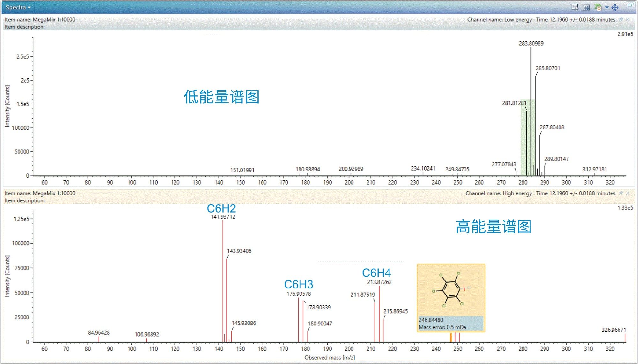Screen dimensions: 638x364
Task: Click the restore window icon top-right
Action: 630,5
